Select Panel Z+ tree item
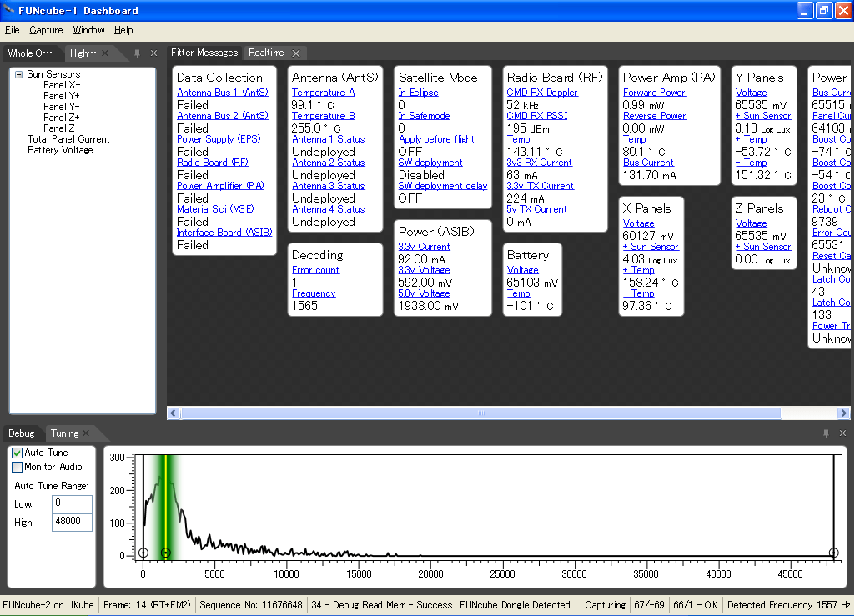855x616 pixels. coord(61,118)
